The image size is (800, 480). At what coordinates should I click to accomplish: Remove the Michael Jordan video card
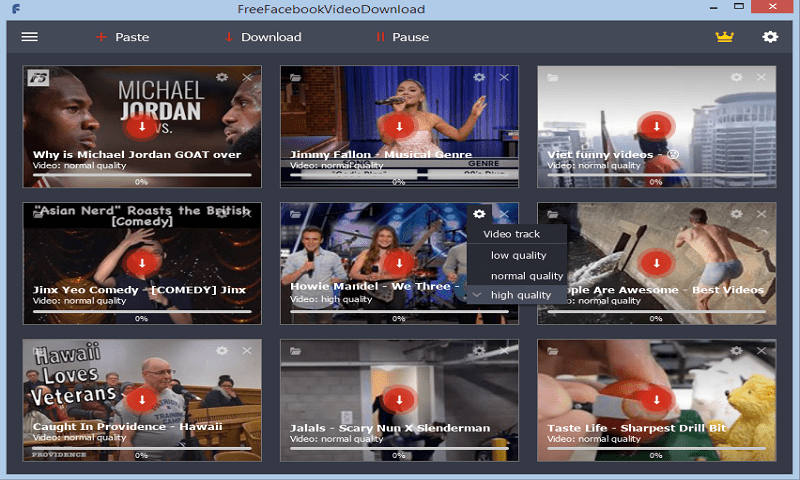point(247,78)
